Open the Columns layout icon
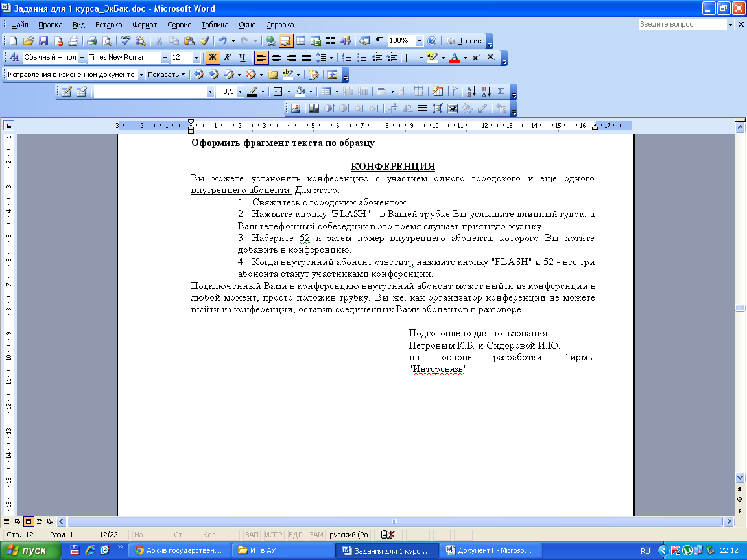 [330, 41]
